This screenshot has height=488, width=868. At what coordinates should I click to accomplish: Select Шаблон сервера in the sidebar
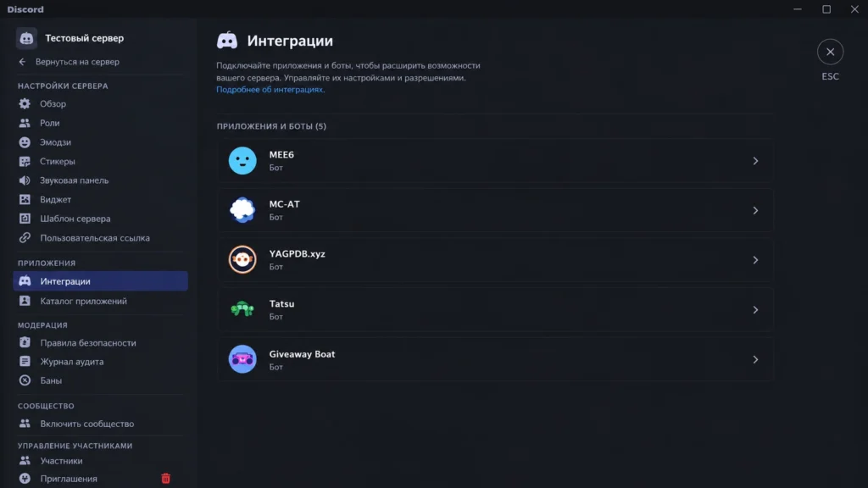pos(100,219)
